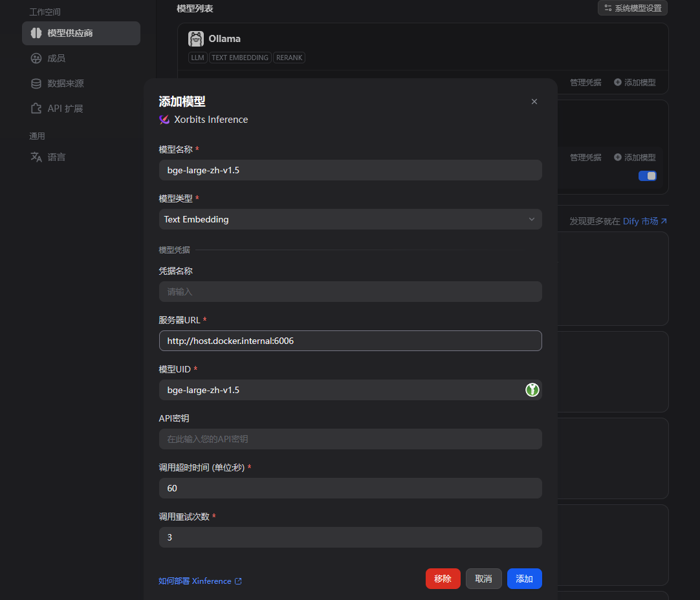
Task: Click the 语言 translate icon
Action: (36, 157)
